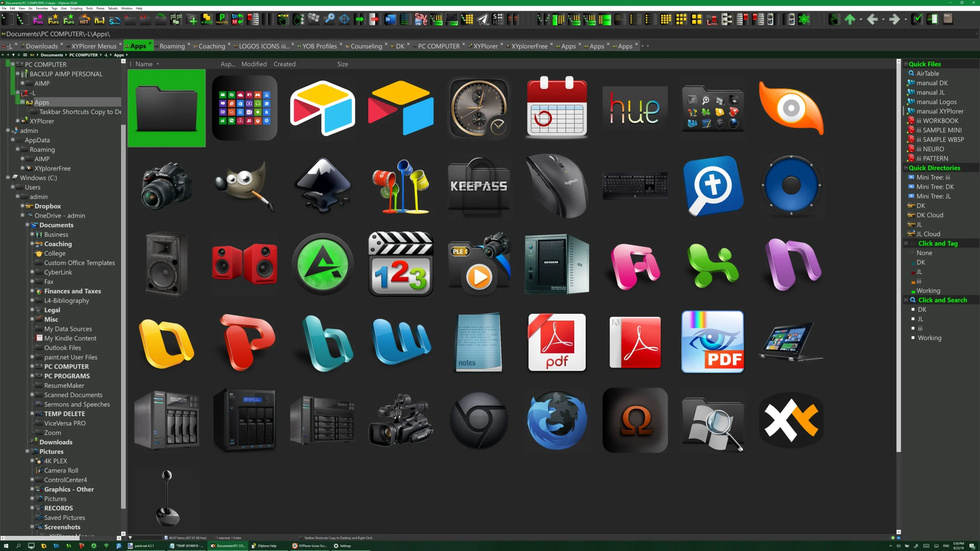Open AirTable in Quick Files
Screen dimensions: 980x551
(x=927, y=73)
